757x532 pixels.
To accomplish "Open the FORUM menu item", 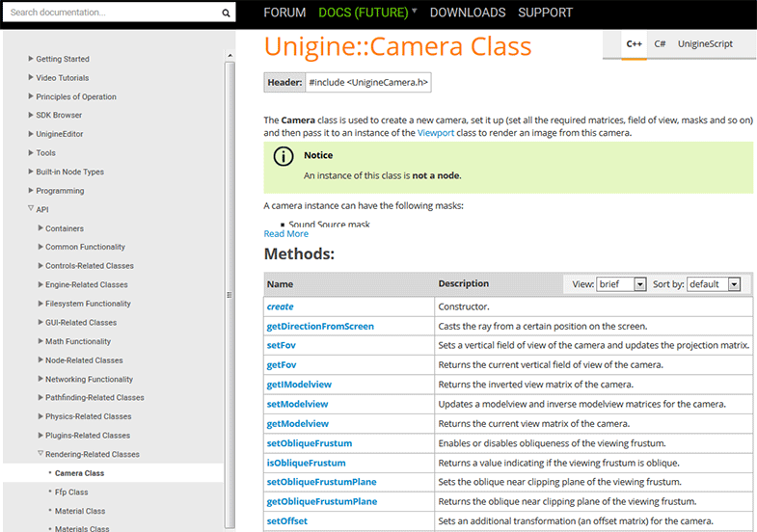I will (x=284, y=13).
